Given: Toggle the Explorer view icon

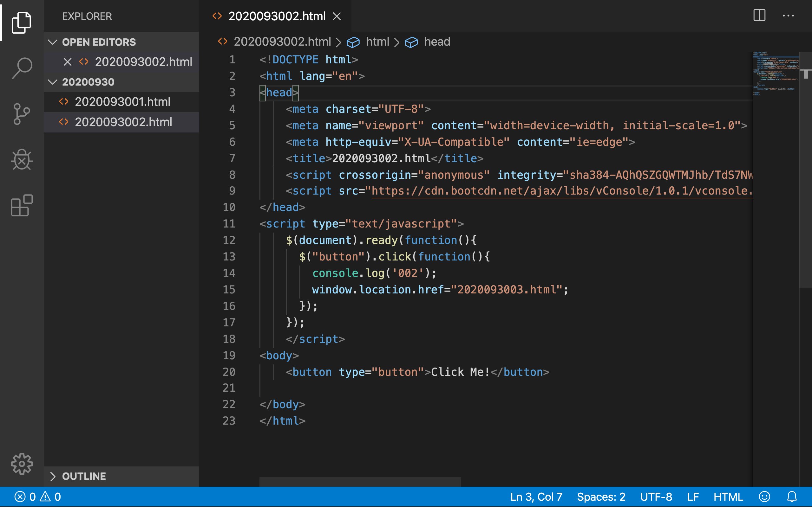Looking at the screenshot, I should (x=22, y=22).
